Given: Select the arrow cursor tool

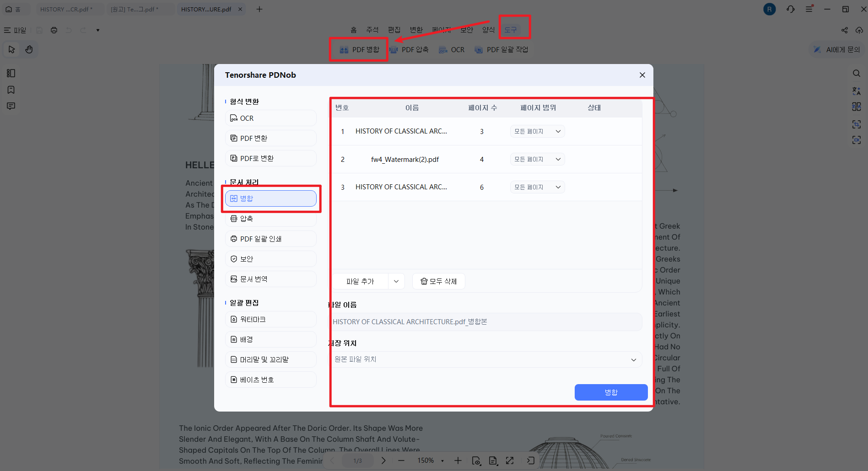Looking at the screenshot, I should pyautogui.click(x=12, y=49).
